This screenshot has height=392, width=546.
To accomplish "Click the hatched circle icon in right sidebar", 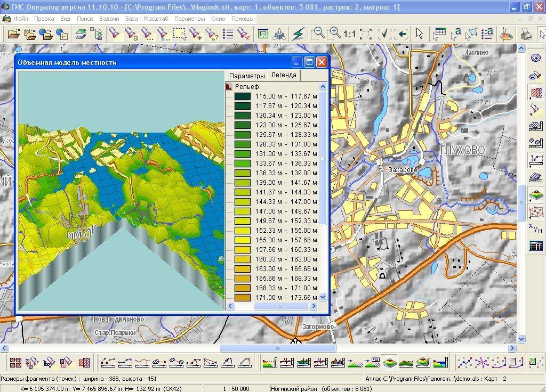I will point(535,58).
